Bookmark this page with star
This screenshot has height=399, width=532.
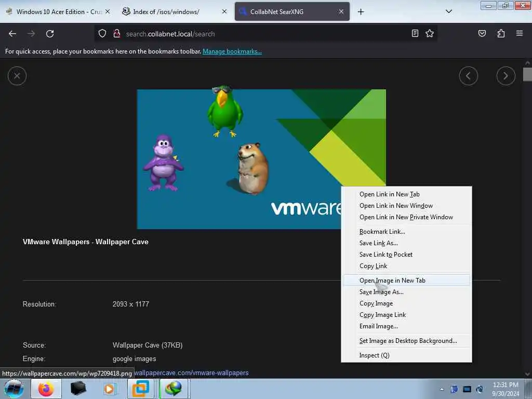[x=430, y=33]
